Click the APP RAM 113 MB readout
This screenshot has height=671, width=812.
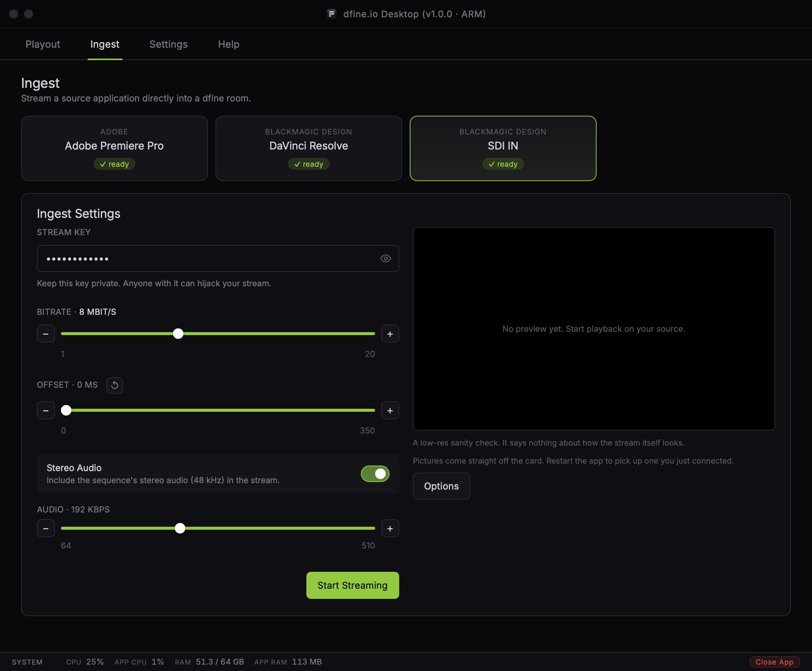tap(288, 662)
